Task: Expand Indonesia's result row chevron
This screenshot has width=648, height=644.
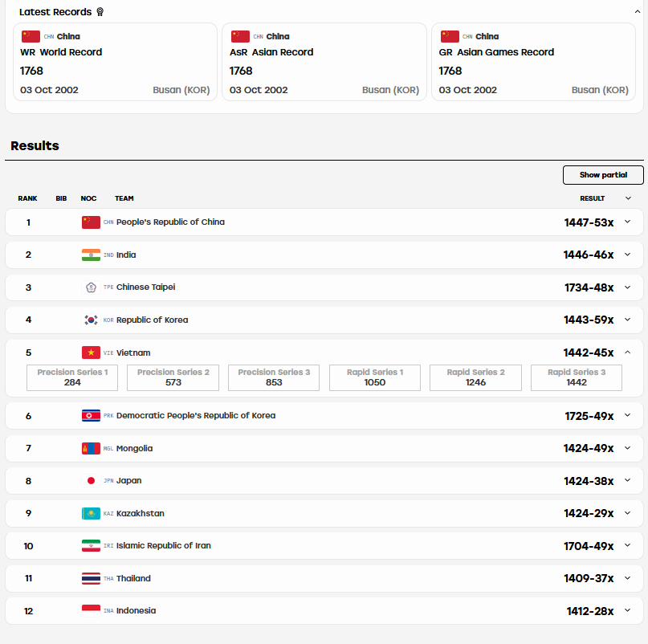Action: pyautogui.click(x=627, y=610)
